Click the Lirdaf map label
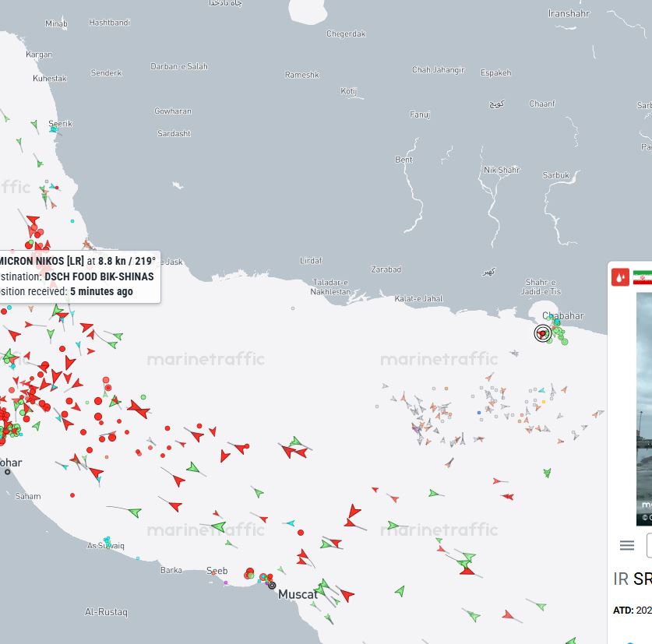 (311, 261)
